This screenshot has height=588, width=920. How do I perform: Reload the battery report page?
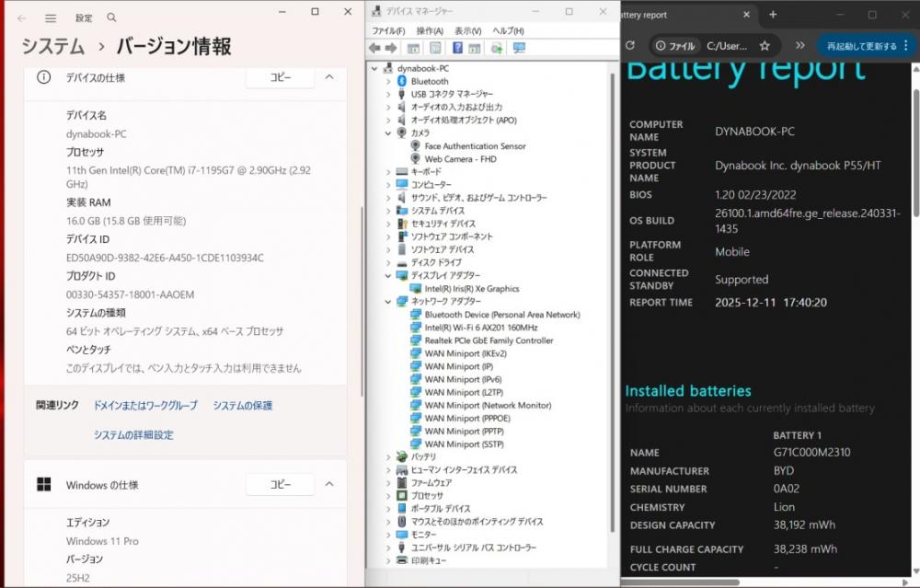pyautogui.click(x=630, y=45)
